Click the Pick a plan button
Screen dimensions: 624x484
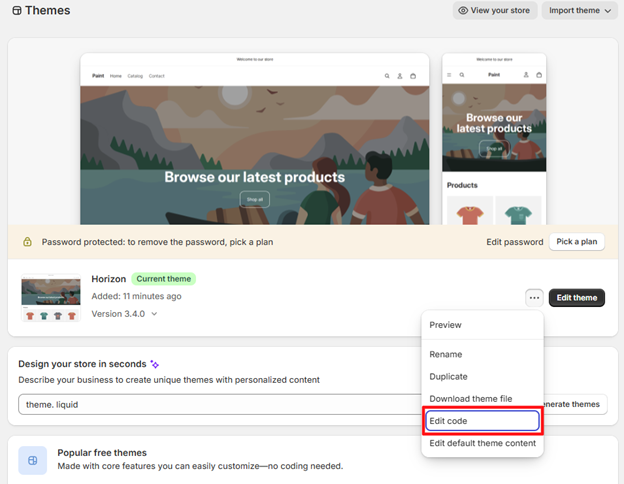(x=577, y=242)
